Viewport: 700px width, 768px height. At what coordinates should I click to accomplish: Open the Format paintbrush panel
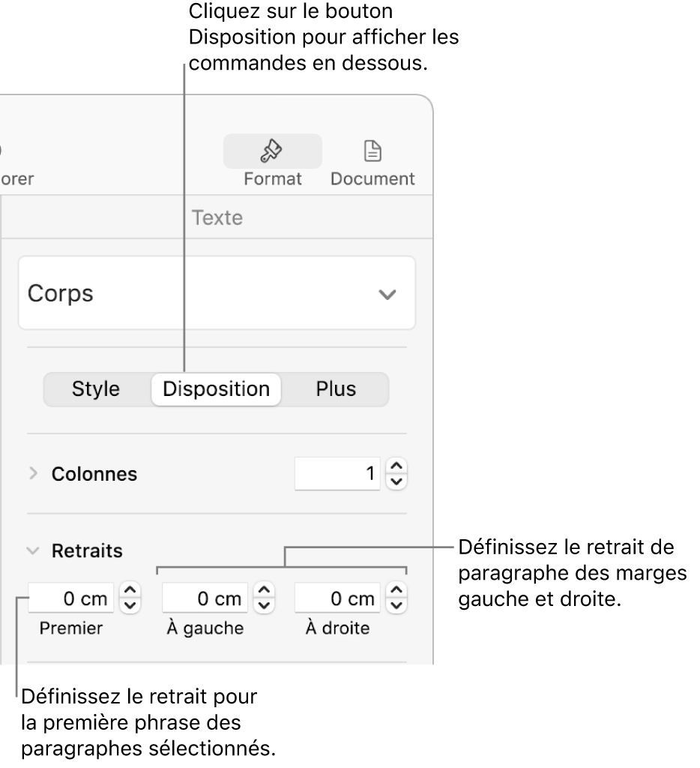(x=272, y=160)
